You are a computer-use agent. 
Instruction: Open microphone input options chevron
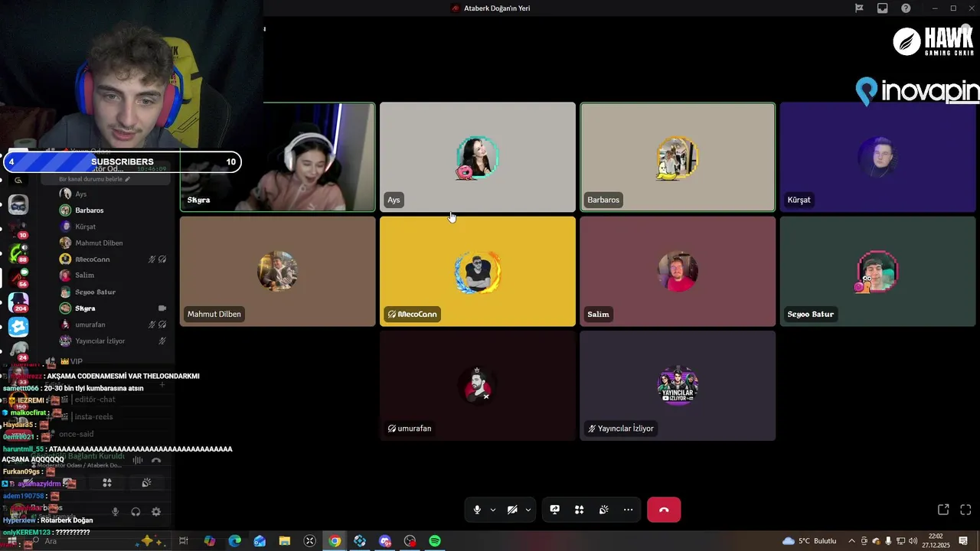(493, 510)
